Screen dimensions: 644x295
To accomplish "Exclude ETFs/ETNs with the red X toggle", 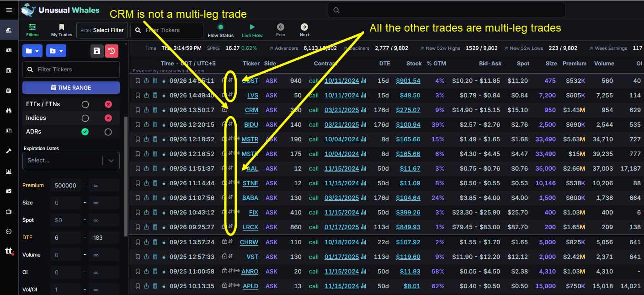I will (108, 104).
